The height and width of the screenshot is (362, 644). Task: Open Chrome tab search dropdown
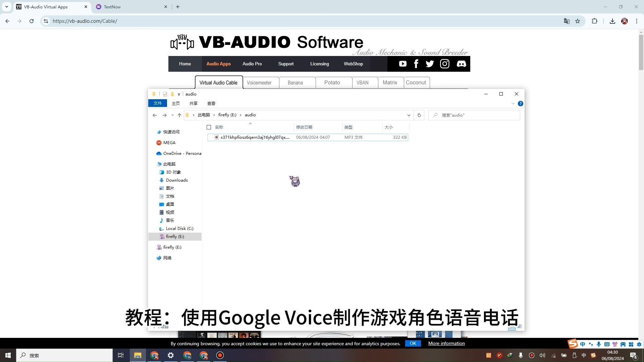[x=6, y=7]
